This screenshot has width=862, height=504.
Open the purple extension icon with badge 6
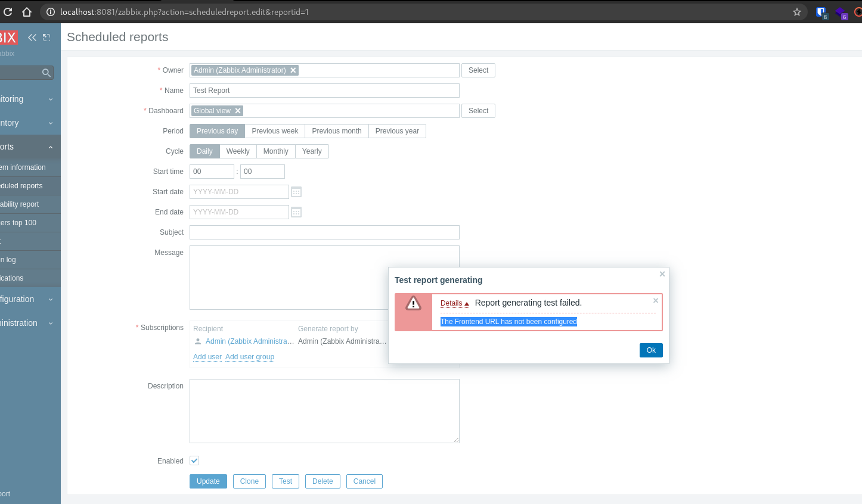pos(841,13)
